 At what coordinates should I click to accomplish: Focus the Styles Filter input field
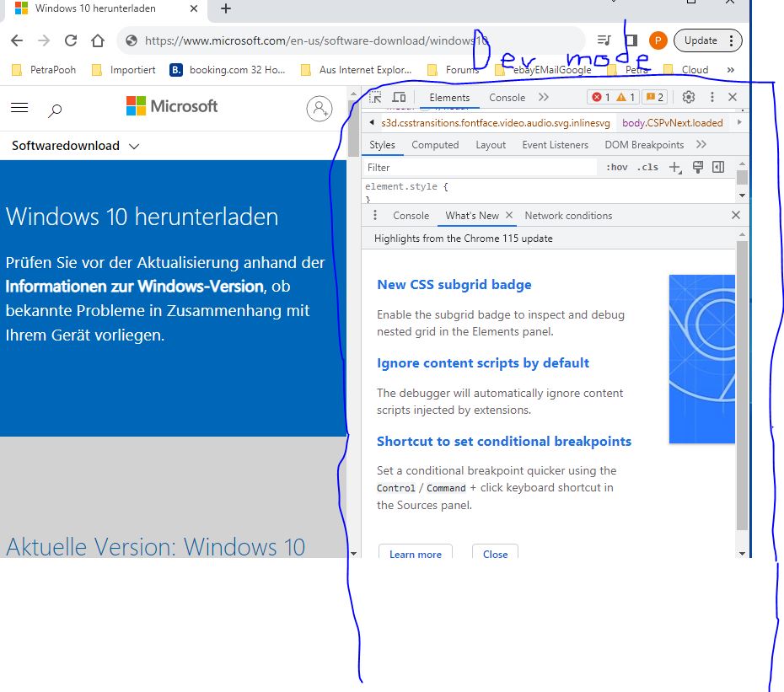pos(480,168)
